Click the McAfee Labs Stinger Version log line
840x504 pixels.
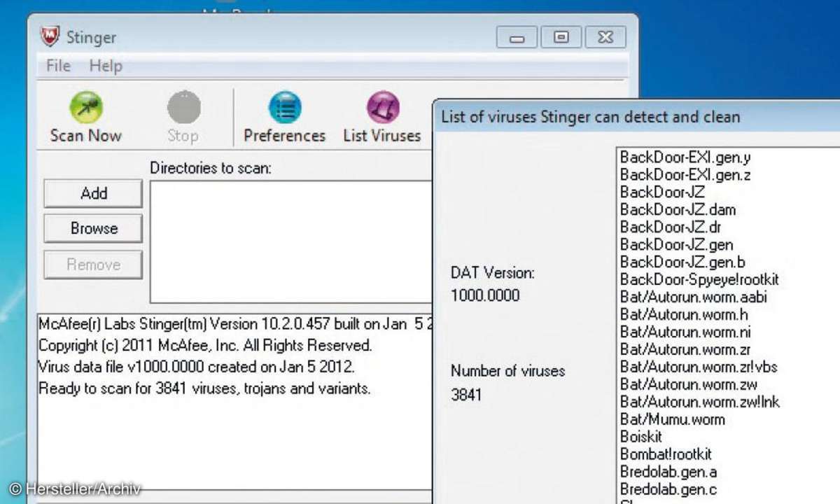(236, 325)
